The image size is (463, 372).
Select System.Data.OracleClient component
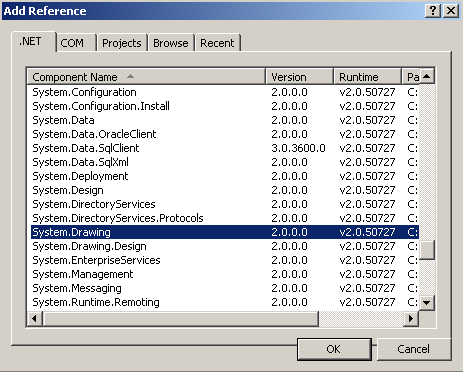click(225, 134)
